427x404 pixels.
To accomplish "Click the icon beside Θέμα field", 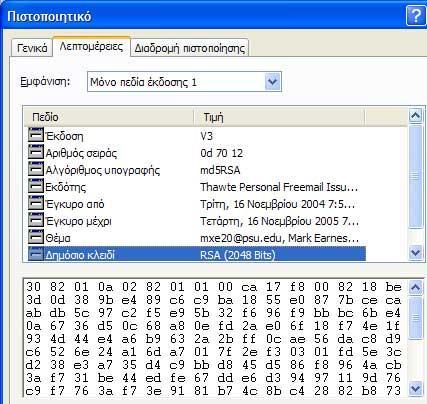I will point(36,237).
